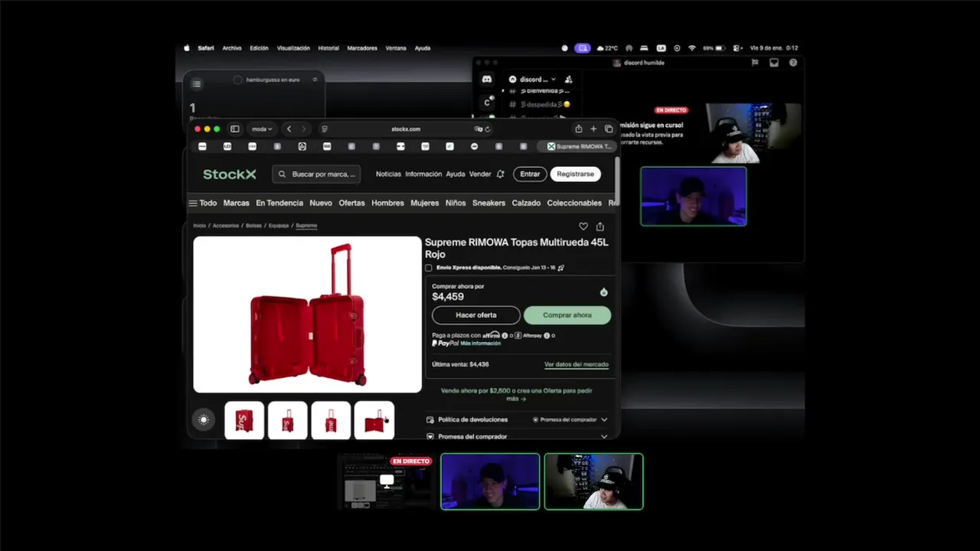Screen dimensions: 980x551
Task: Open the En Tendencia category
Action: coord(279,204)
